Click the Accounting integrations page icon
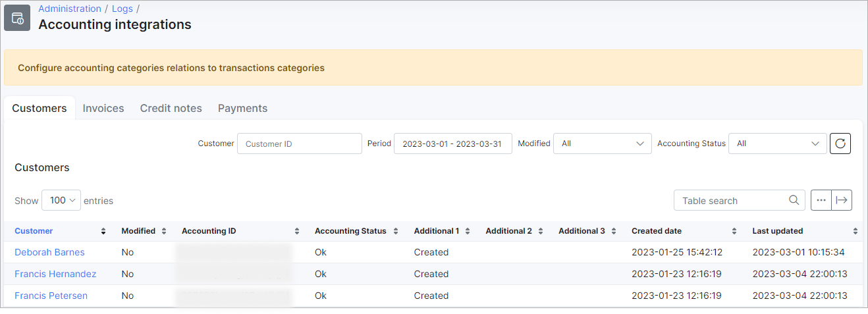This screenshot has width=868, height=314. [x=18, y=17]
